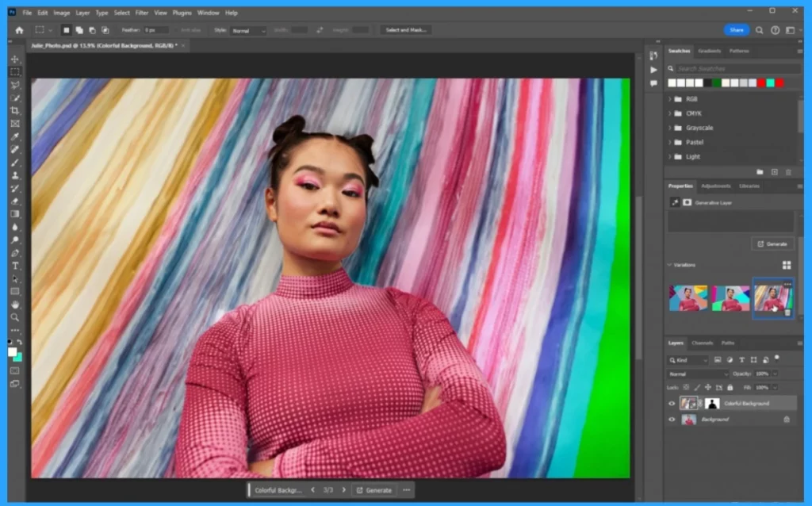The image size is (812, 506).
Task: Open the Kind filter dropdown in Layers
Action: pyautogui.click(x=688, y=360)
